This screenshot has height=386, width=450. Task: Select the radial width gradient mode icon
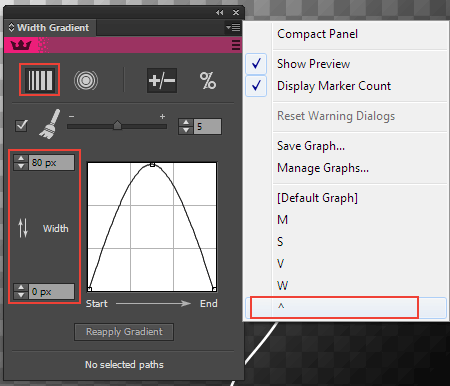click(86, 80)
